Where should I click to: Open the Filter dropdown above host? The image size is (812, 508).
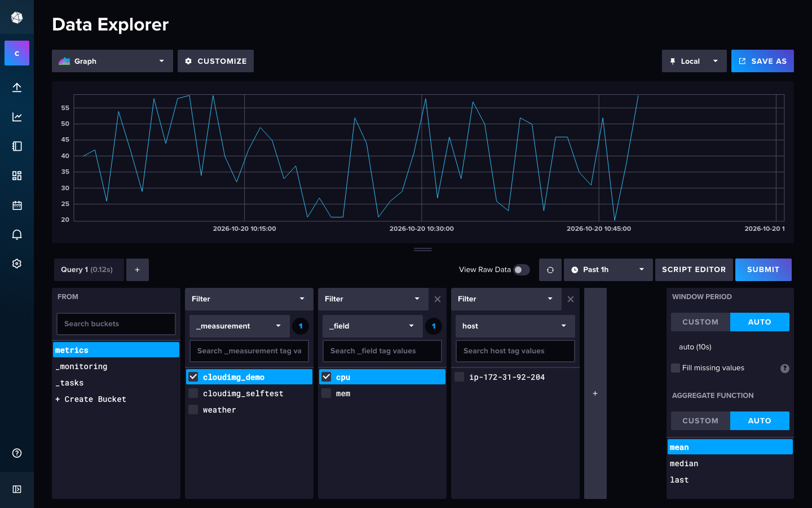point(506,299)
